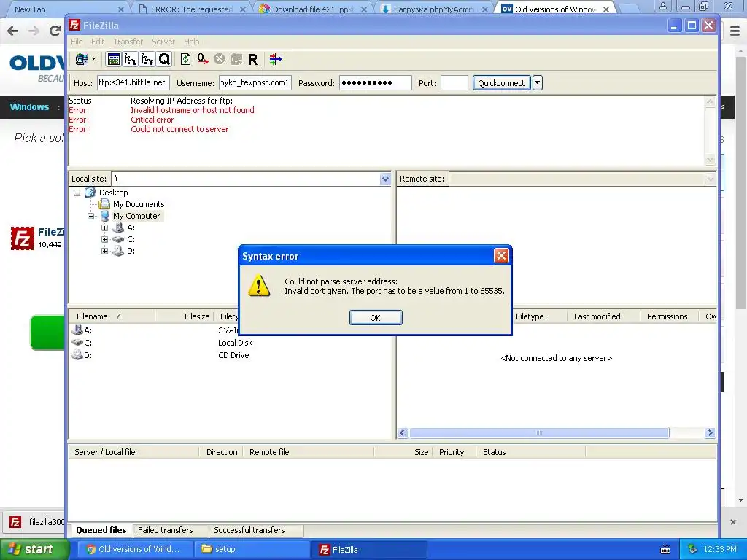Click the message log scroll down arrow
This screenshot has height=560, width=747.
coord(711,160)
